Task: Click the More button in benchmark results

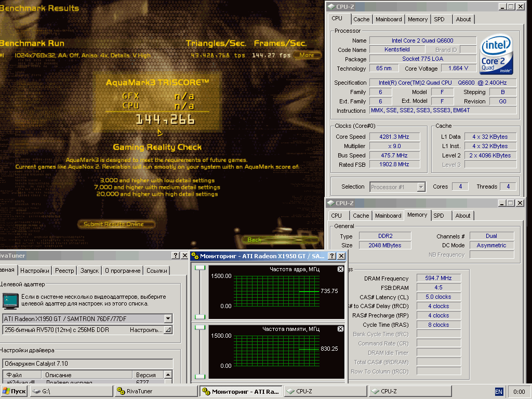Action: tap(307, 55)
